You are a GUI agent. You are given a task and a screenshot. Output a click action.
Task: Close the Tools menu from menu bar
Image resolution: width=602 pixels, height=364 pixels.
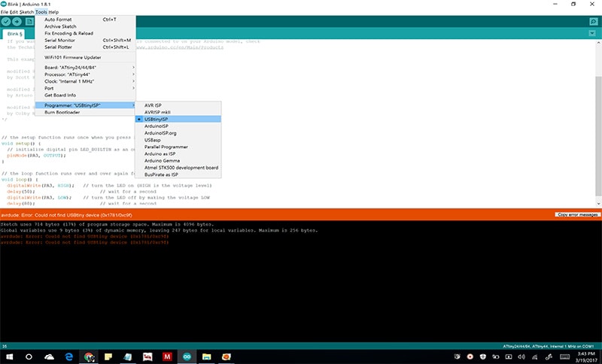pos(41,12)
